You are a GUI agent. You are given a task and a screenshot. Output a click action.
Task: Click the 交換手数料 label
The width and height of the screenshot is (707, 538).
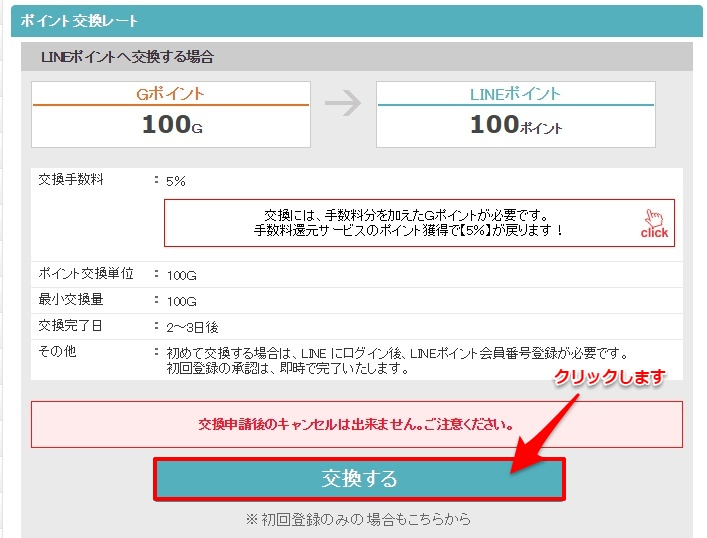[71, 179]
